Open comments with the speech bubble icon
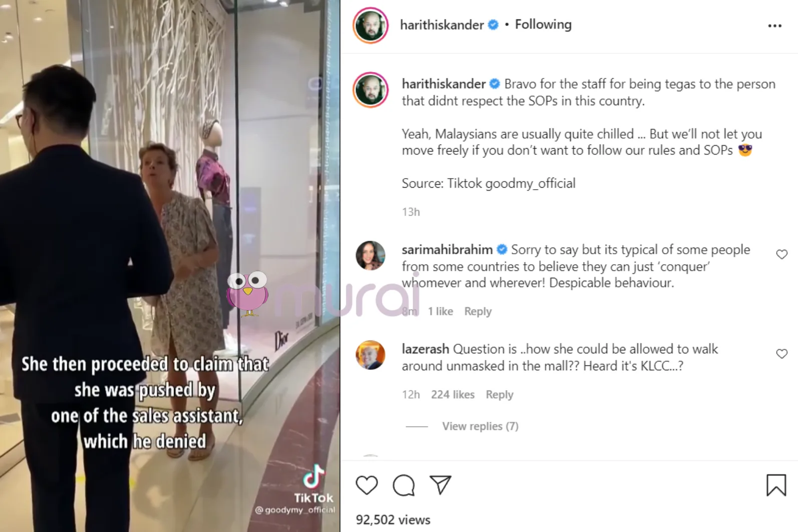798x532 pixels. pos(404,485)
